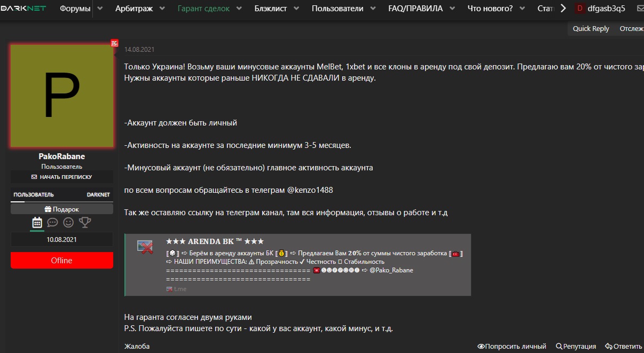Click the red TC badge on avatar
The image size is (644, 353).
(114, 43)
